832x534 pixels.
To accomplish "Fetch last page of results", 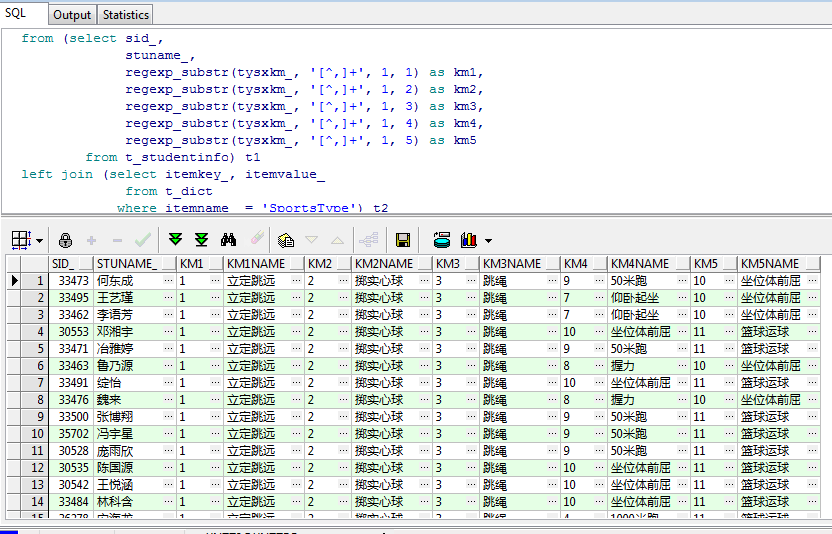I will pos(201,240).
